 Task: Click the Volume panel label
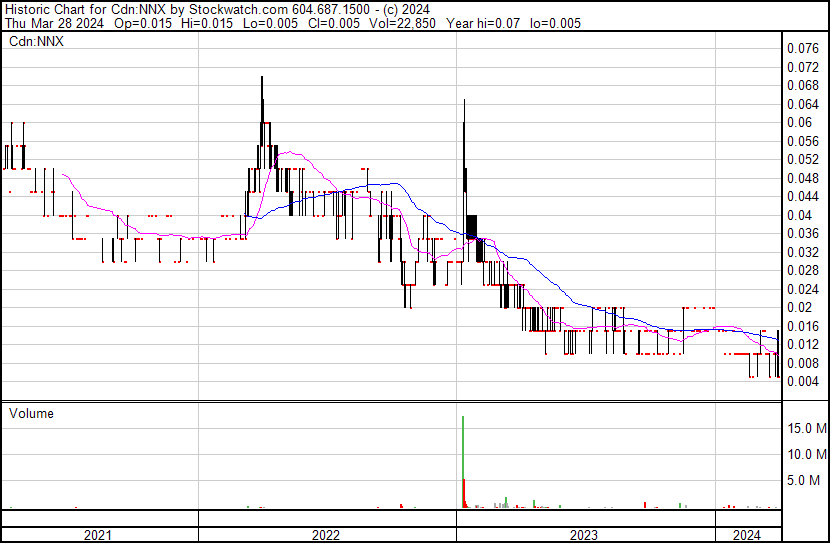tap(31, 413)
